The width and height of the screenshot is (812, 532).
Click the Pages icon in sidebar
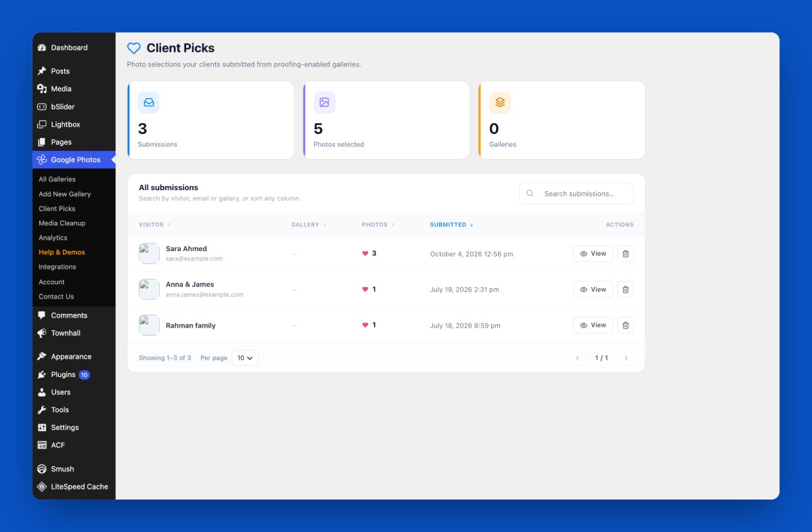(x=42, y=142)
